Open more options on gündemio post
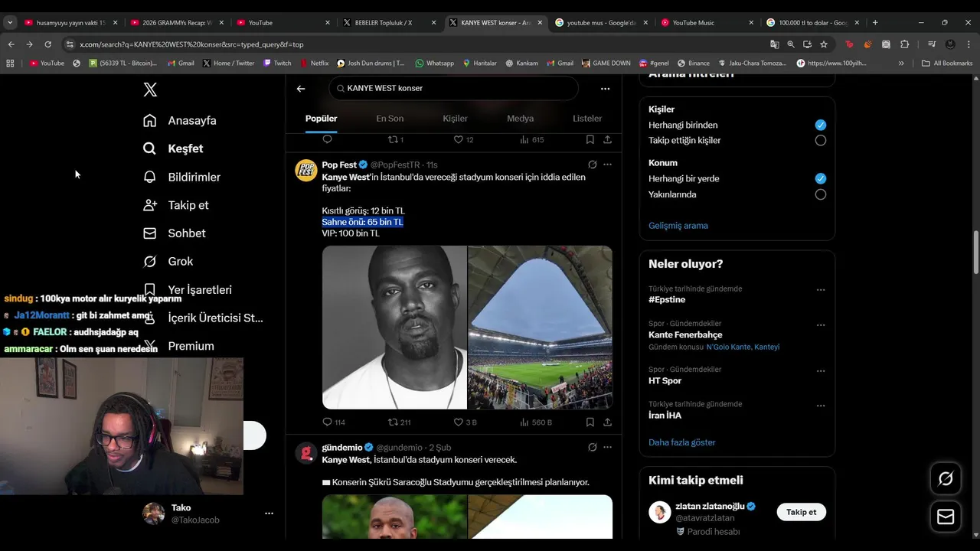980x551 pixels. [x=607, y=447]
